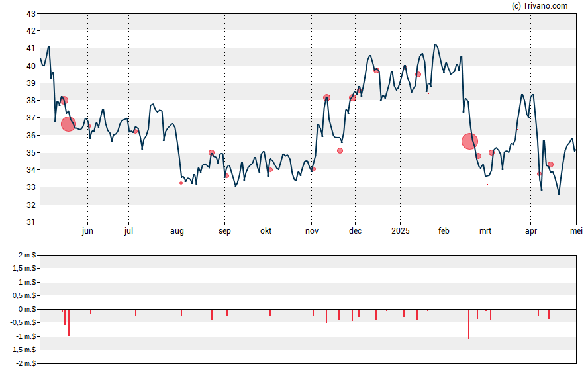This screenshot has height=374, width=588.
Task: Click the 'sep' x-axis label
Action: (x=224, y=231)
